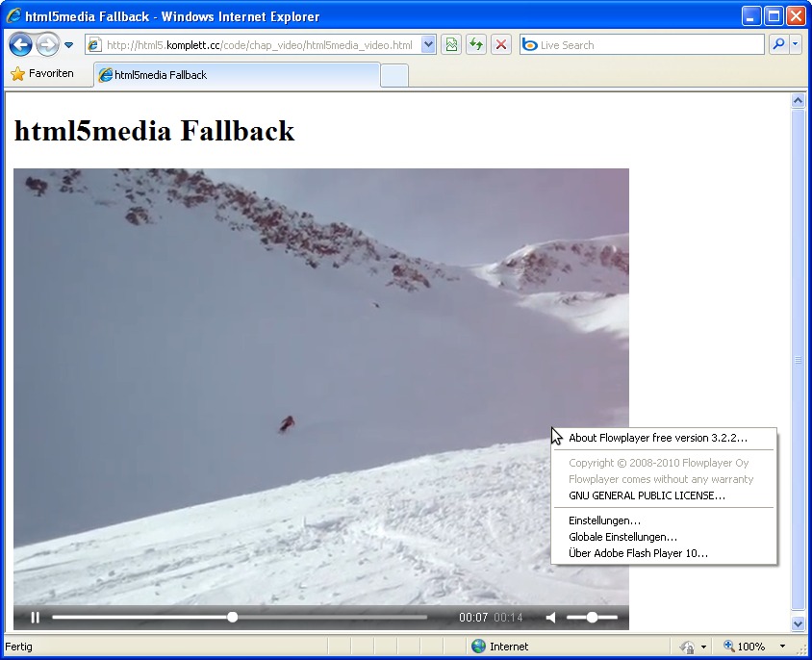The image size is (812, 660).
Task: Open a new blank tab
Action: pyautogui.click(x=393, y=75)
